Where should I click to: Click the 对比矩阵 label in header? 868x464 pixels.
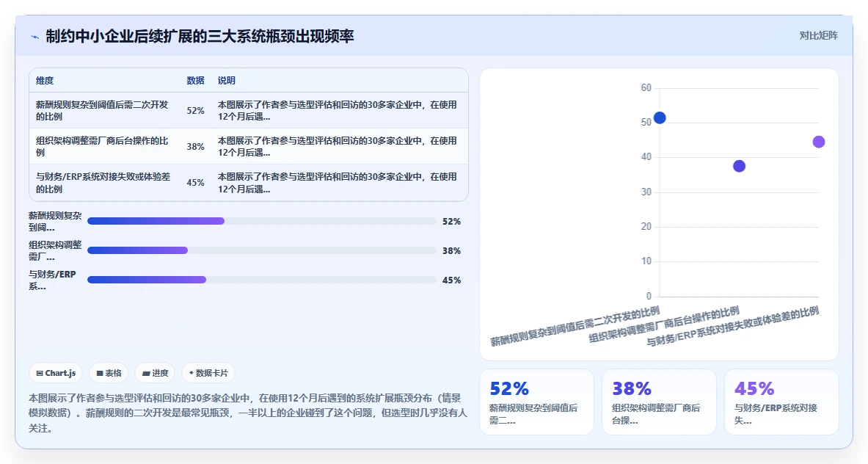818,35
